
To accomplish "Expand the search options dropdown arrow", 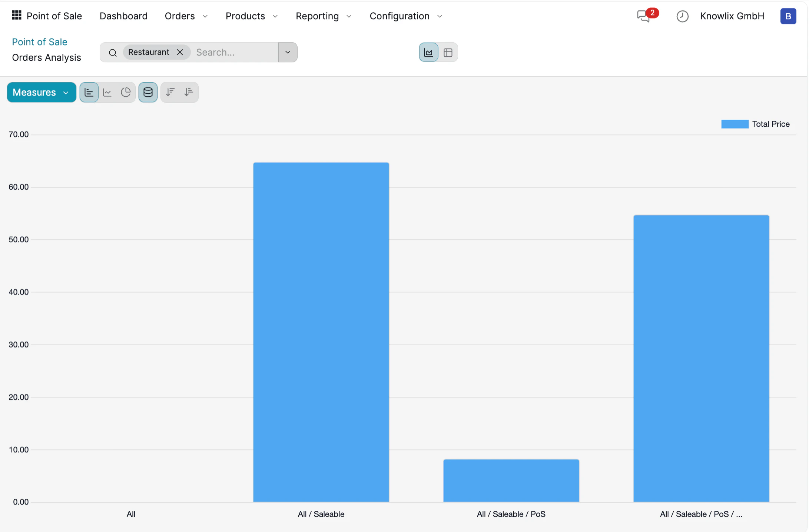I will click(288, 52).
